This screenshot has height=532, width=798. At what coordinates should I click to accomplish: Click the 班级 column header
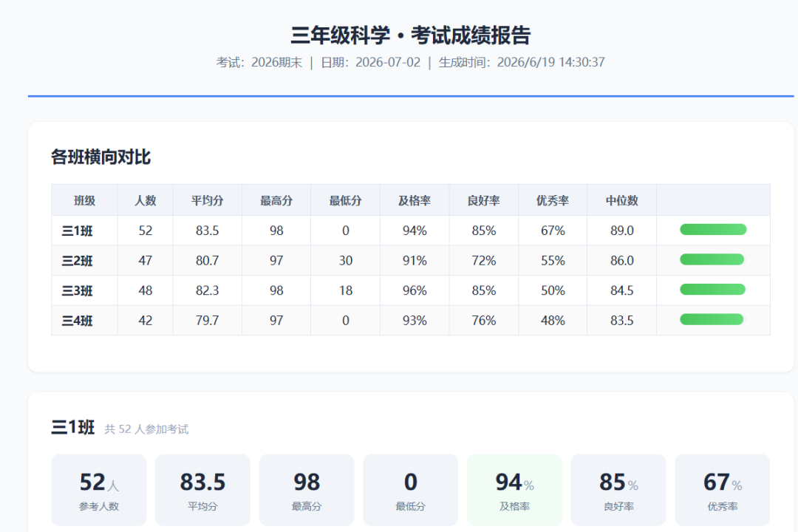(x=84, y=200)
